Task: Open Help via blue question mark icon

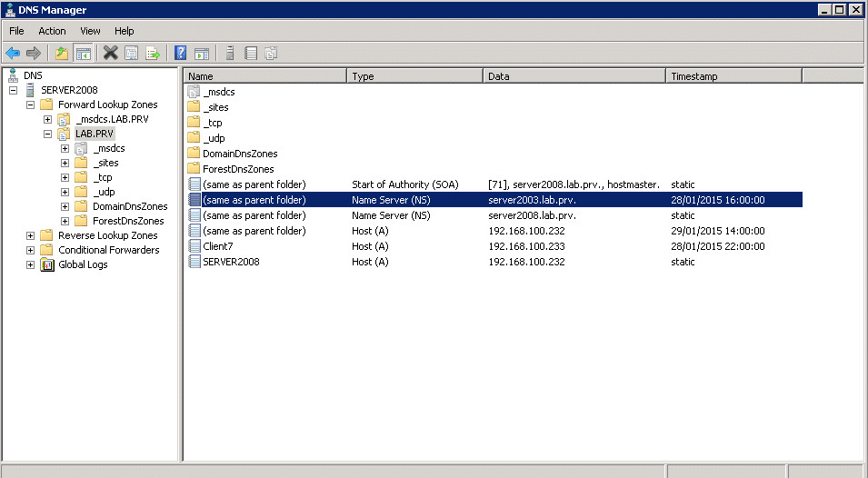Action: pos(181,53)
